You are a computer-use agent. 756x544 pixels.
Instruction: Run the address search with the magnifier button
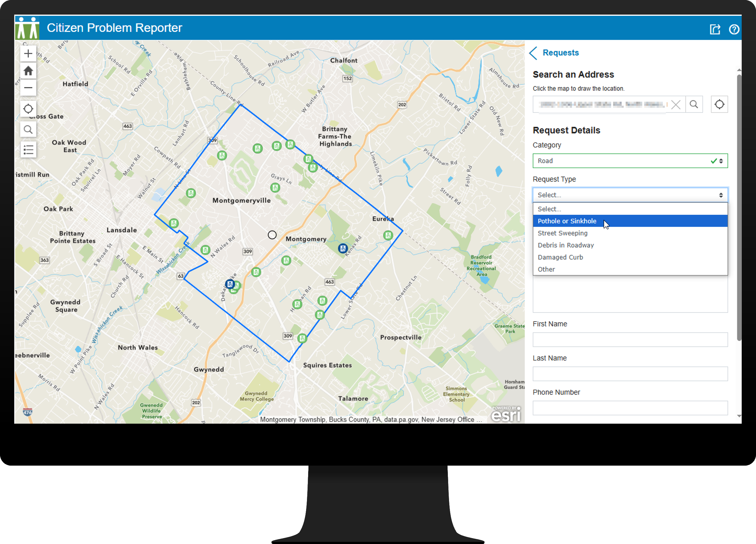[x=694, y=104]
